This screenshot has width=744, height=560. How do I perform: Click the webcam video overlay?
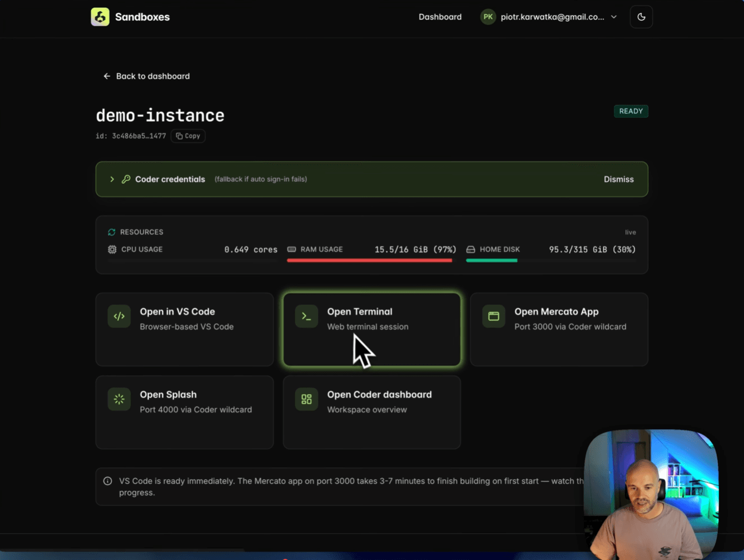pyautogui.click(x=651, y=494)
